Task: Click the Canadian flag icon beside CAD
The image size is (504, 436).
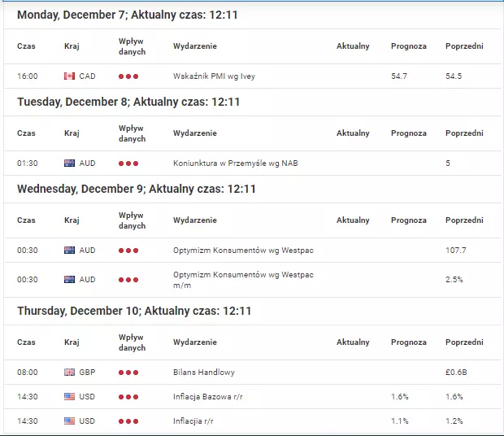Action: pos(69,76)
